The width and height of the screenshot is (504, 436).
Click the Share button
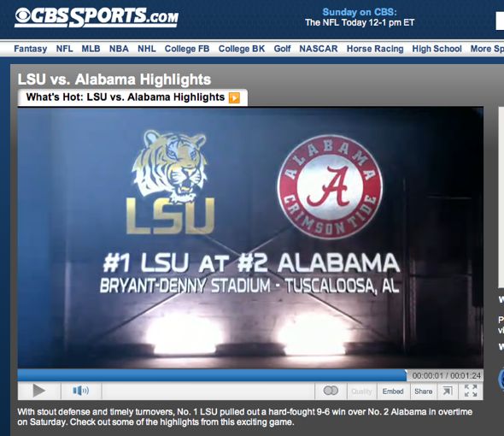(424, 392)
